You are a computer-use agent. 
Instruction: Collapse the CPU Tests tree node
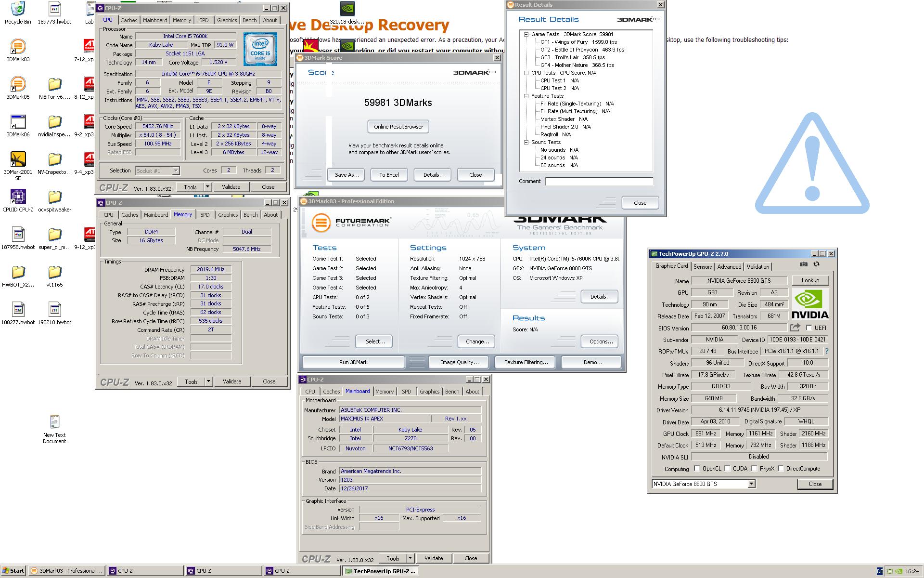(x=526, y=73)
